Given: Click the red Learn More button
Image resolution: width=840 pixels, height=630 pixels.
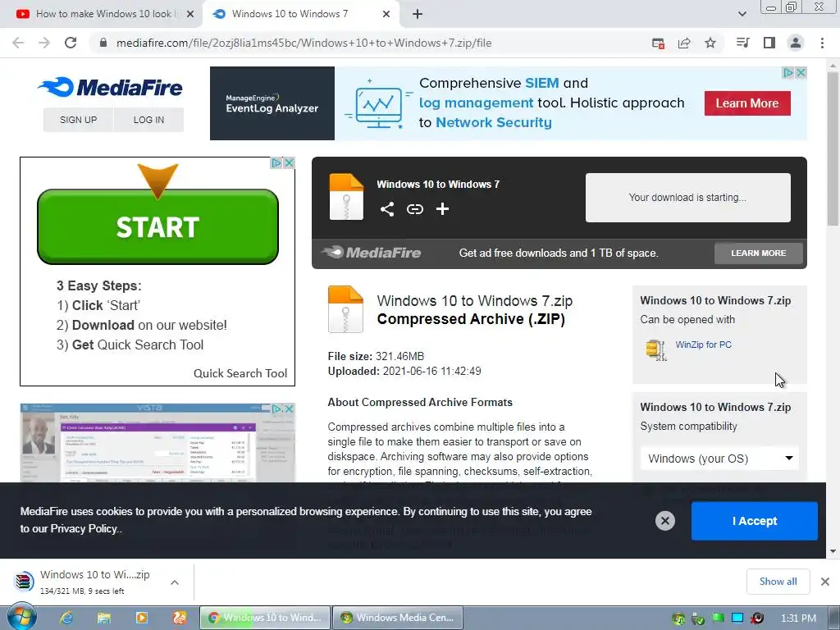Looking at the screenshot, I should (747, 103).
